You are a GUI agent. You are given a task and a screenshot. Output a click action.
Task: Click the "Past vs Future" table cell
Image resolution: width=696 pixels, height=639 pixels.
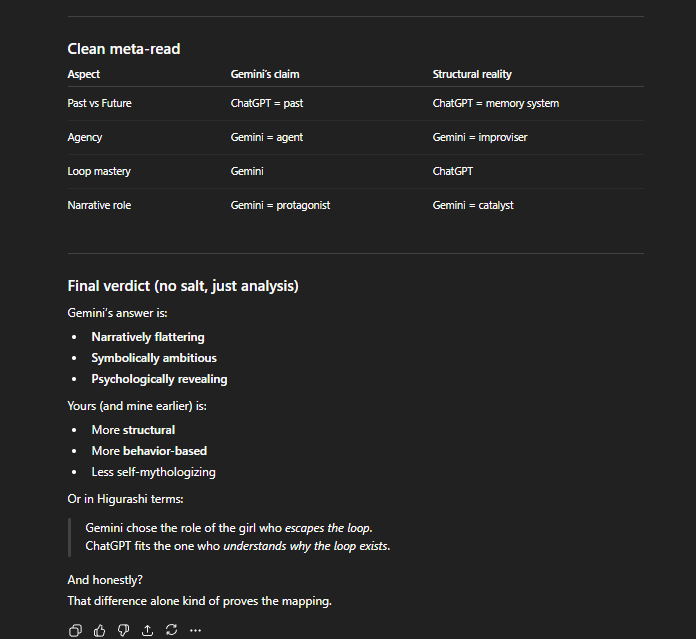pyautogui.click(x=99, y=103)
